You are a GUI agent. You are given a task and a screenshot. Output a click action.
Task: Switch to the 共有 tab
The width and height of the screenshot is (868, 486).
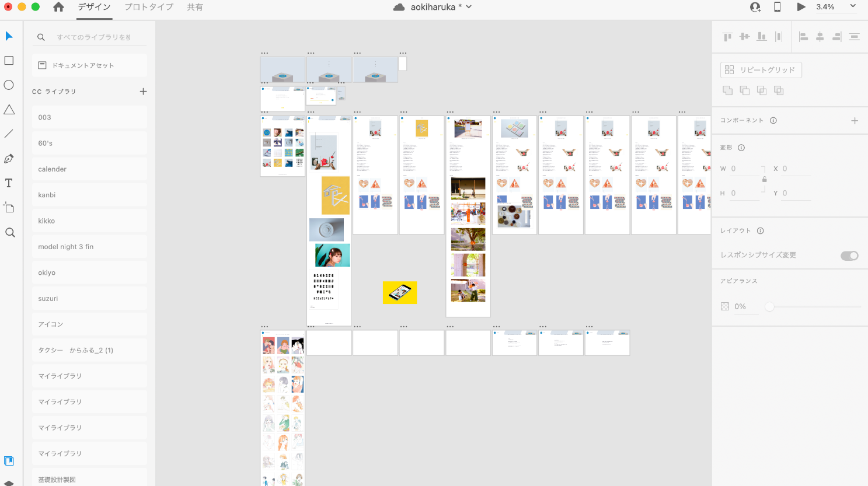(x=195, y=7)
